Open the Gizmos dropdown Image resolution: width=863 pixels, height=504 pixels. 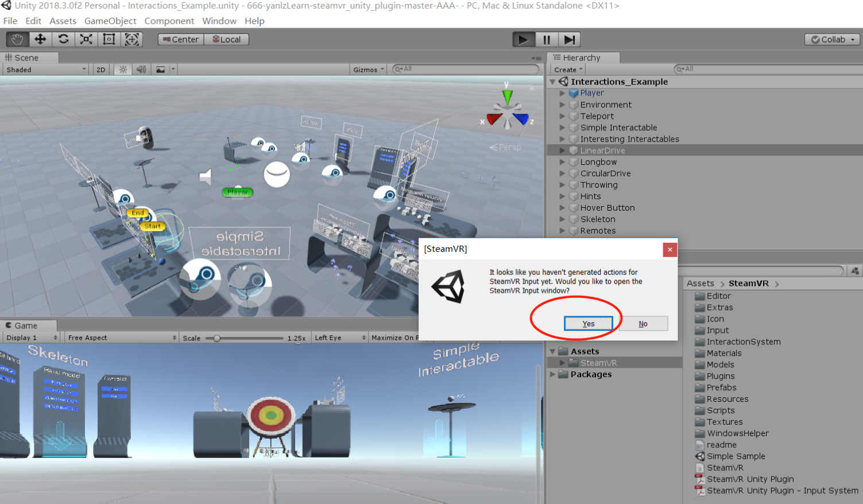pyautogui.click(x=369, y=69)
